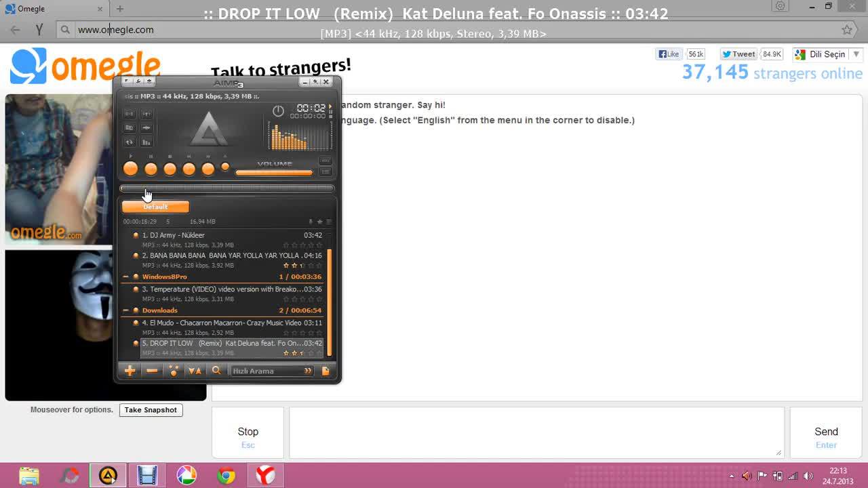
Task: Open AIMP settings wrench icon
Action: point(138,81)
